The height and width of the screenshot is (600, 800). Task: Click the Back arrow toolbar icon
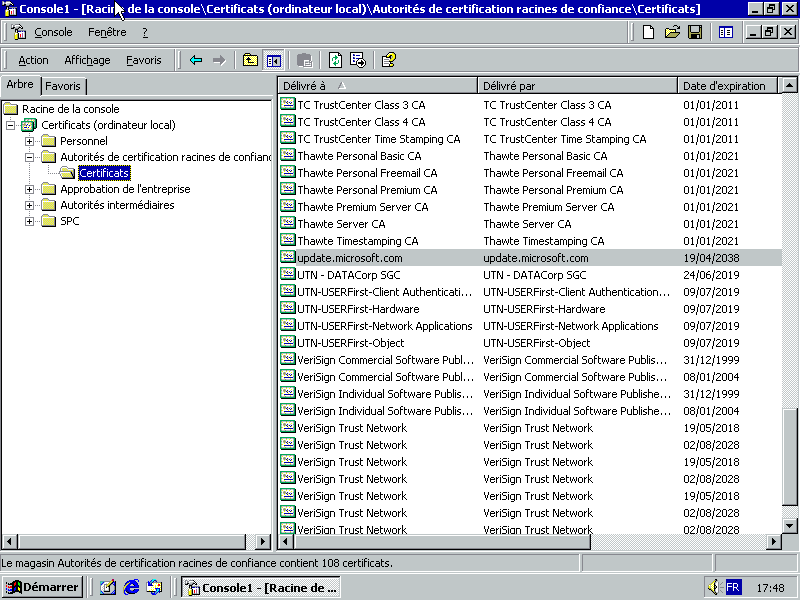tap(196, 60)
